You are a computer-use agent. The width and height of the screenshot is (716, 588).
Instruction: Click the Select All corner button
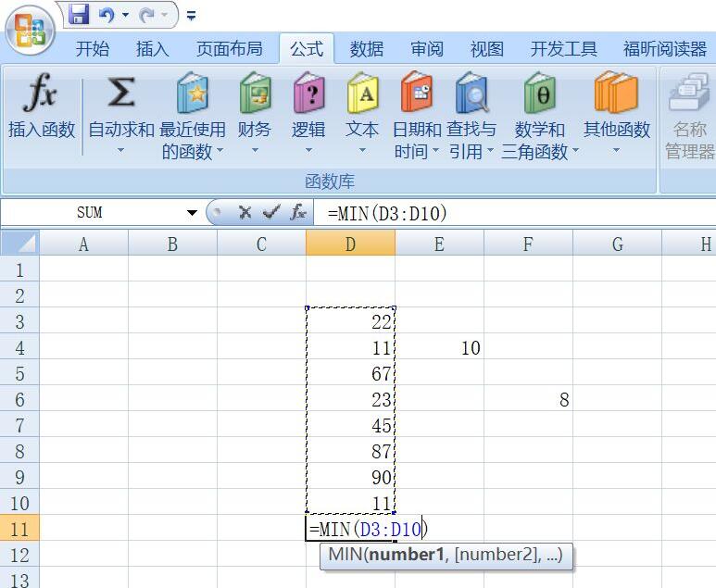tap(19, 243)
